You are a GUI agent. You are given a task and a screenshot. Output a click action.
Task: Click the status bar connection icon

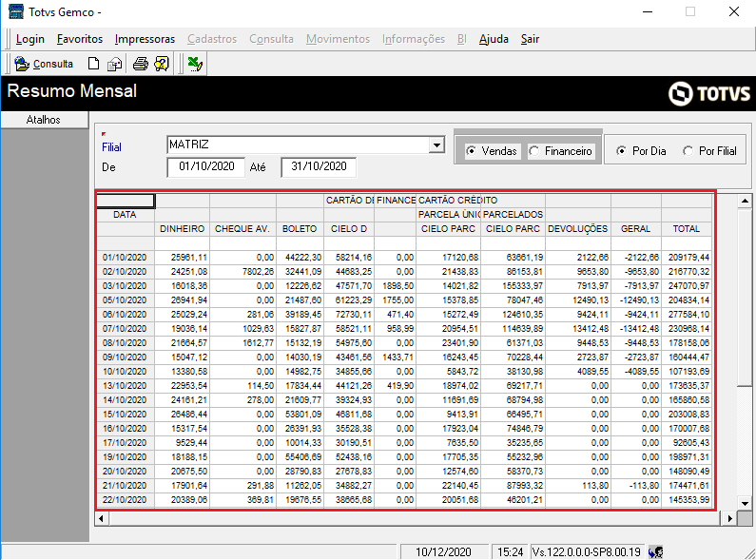656,551
